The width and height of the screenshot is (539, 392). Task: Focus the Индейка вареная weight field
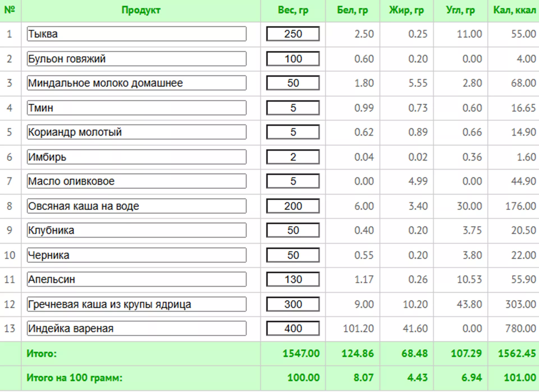(x=293, y=329)
